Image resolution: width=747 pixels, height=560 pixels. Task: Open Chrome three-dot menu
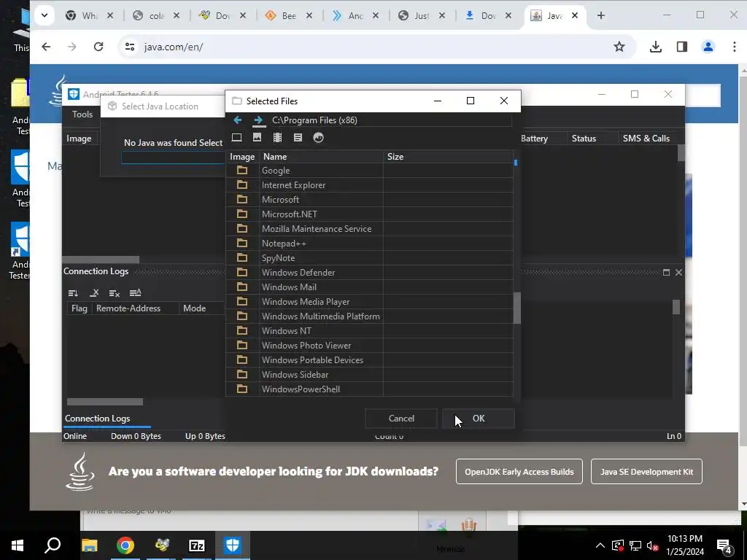[734, 47]
